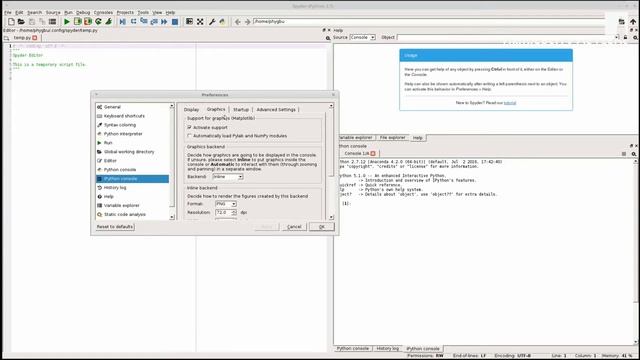
Task: Close the temp.py editor tab
Action: pos(35,38)
